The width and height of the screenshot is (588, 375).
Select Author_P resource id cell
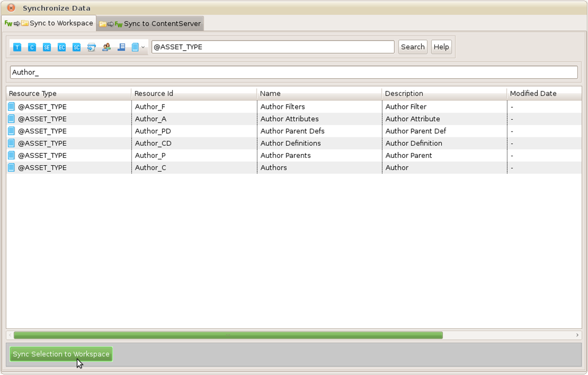point(194,155)
